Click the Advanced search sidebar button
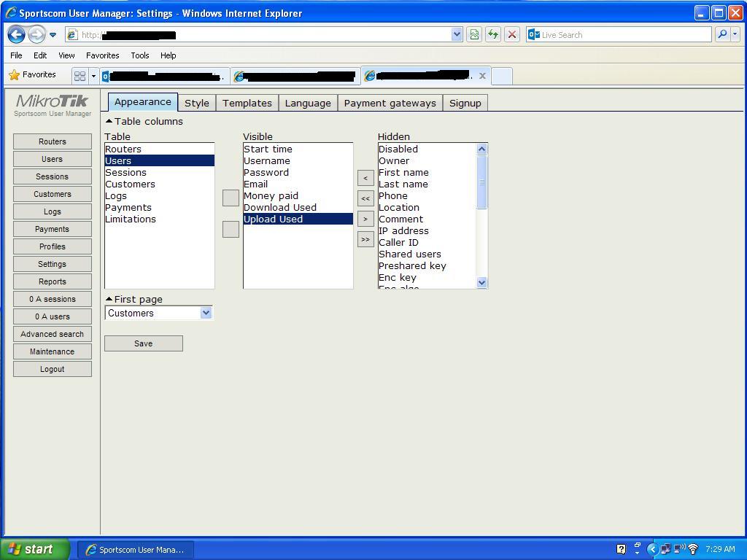 (x=53, y=334)
